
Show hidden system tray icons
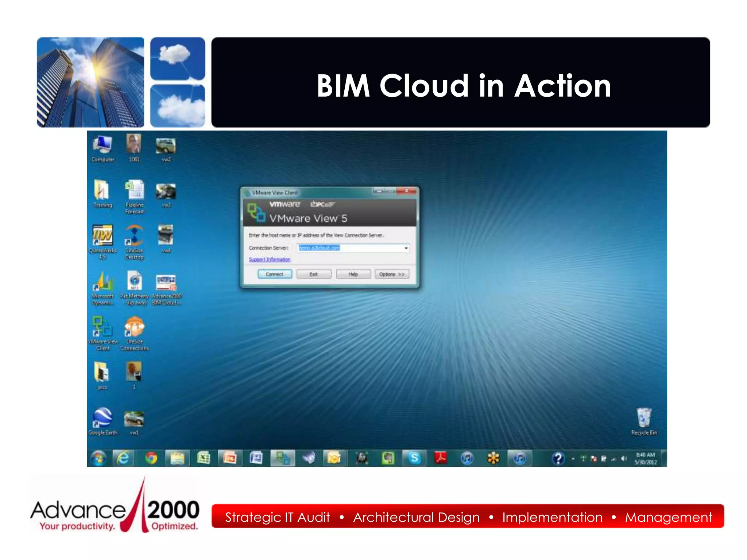(573, 459)
